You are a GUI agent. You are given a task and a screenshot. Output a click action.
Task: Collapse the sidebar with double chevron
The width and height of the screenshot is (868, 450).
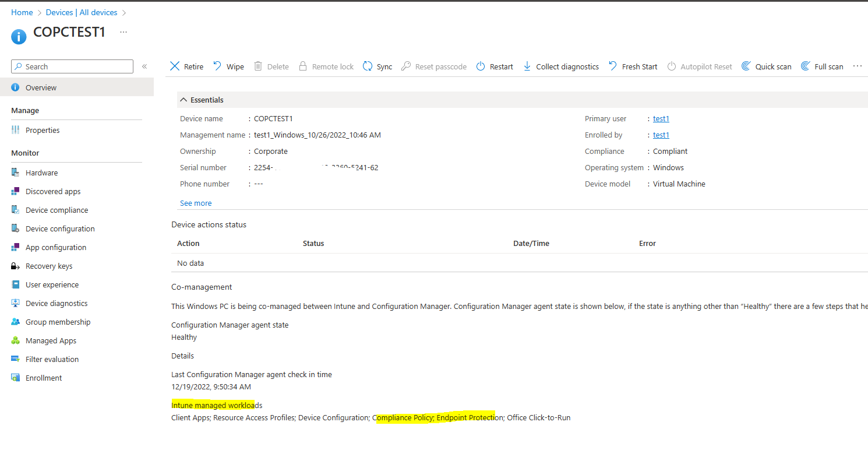[144, 66]
